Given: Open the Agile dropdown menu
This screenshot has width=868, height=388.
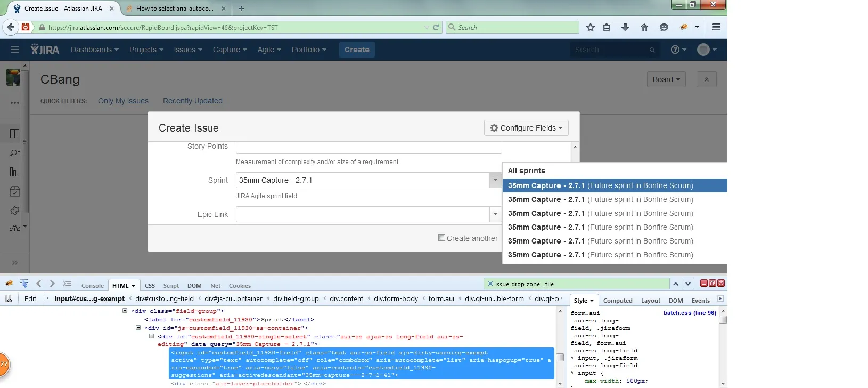Looking at the screenshot, I should click(269, 50).
